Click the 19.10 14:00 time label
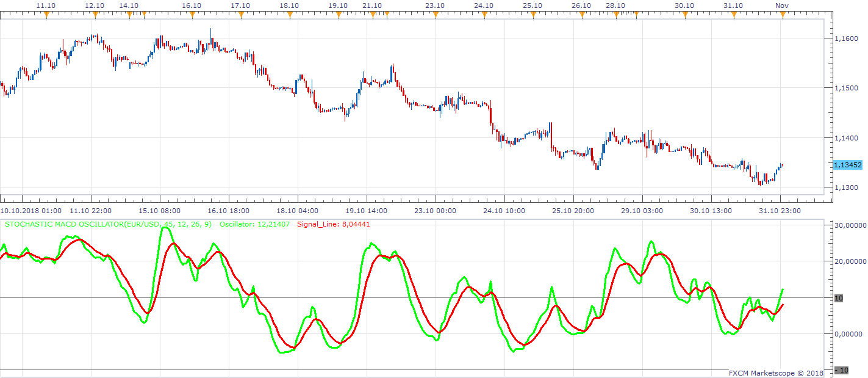This screenshot has height=378, width=868. coord(365,211)
